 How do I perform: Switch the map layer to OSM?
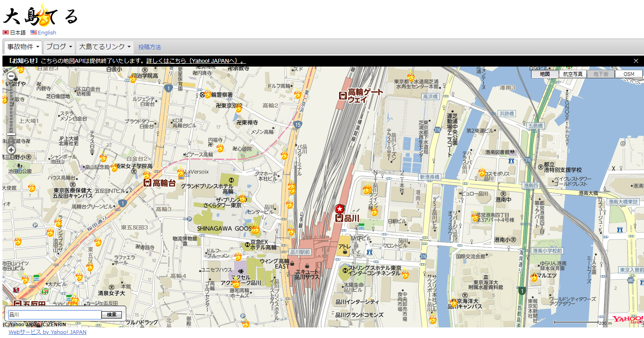click(x=629, y=74)
